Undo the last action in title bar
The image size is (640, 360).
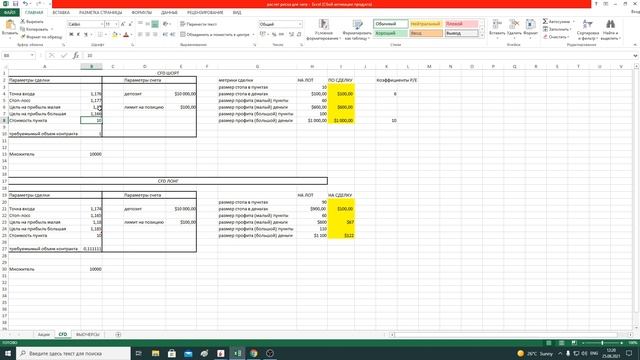(25, 4)
